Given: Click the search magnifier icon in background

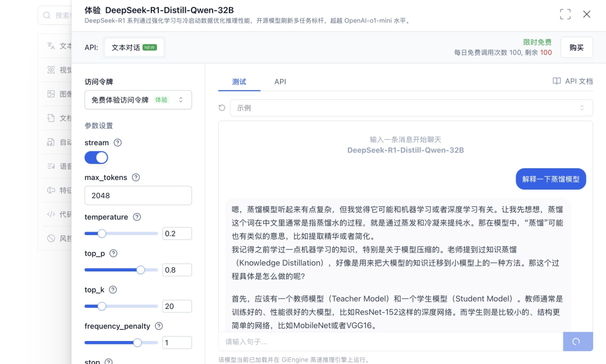Looking at the screenshot, I should click(47, 15).
